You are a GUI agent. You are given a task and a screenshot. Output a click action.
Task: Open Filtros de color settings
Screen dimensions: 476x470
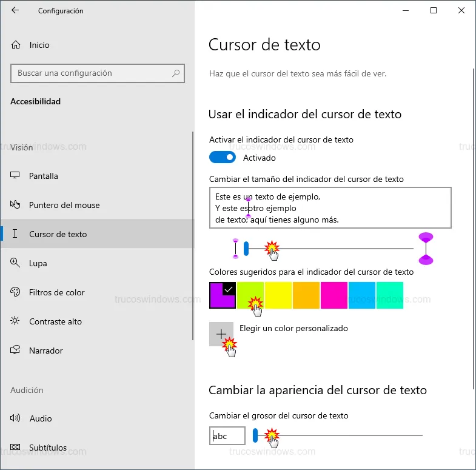point(56,292)
